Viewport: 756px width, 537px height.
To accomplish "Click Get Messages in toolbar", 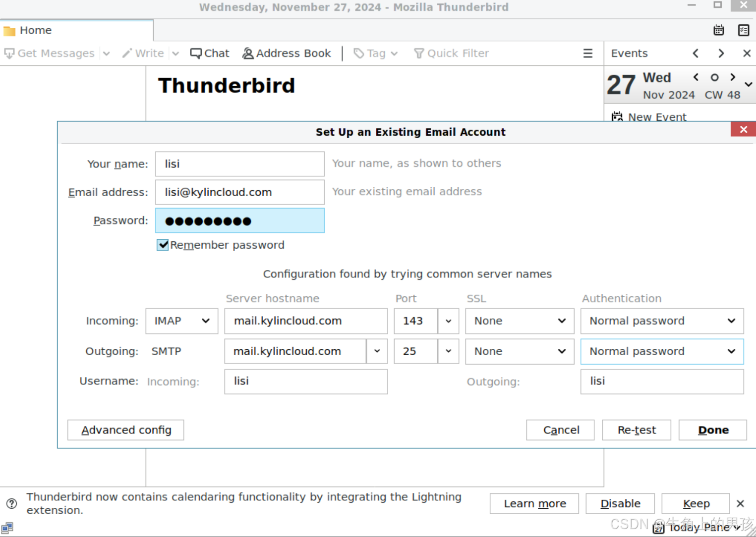I will [50, 53].
